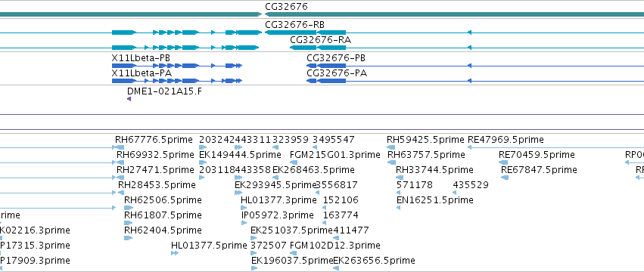This screenshot has height=272, width=644.
Task: Click the CG32676-RB transcript label
Action: coord(295,25)
